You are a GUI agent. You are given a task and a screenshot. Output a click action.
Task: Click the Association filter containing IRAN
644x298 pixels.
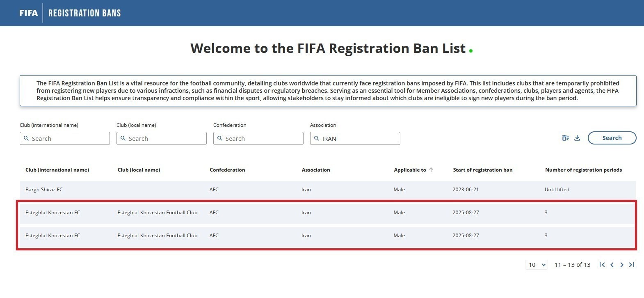click(x=355, y=139)
